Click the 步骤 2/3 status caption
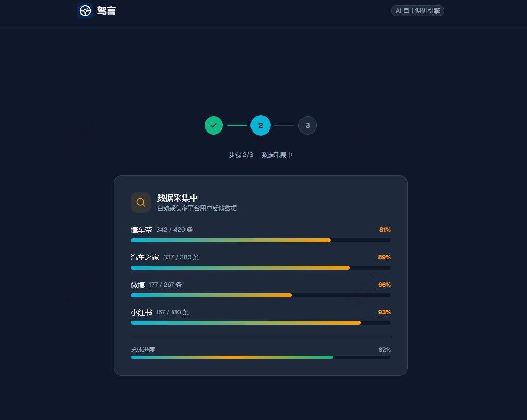Screen dimensions: 527x420 click(x=261, y=155)
